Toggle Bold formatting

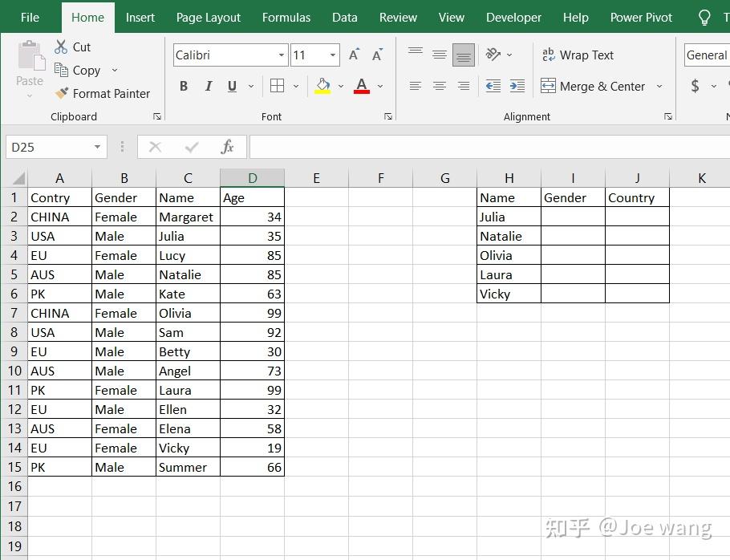pyautogui.click(x=184, y=86)
